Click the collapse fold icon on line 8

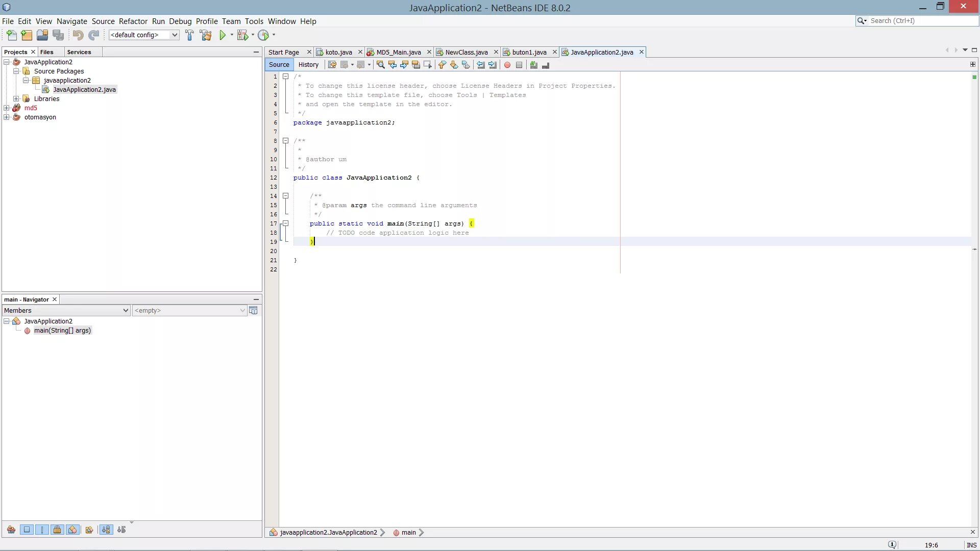(285, 140)
